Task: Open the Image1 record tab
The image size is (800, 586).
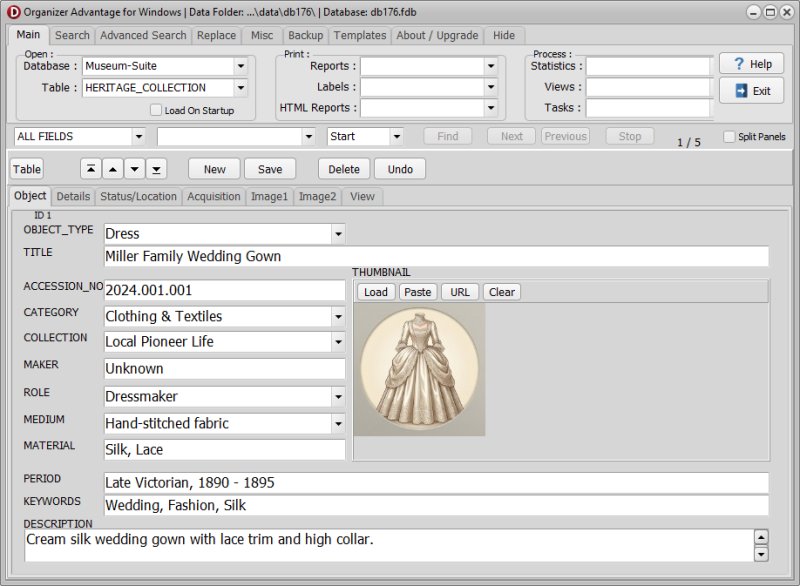Action: tap(269, 196)
